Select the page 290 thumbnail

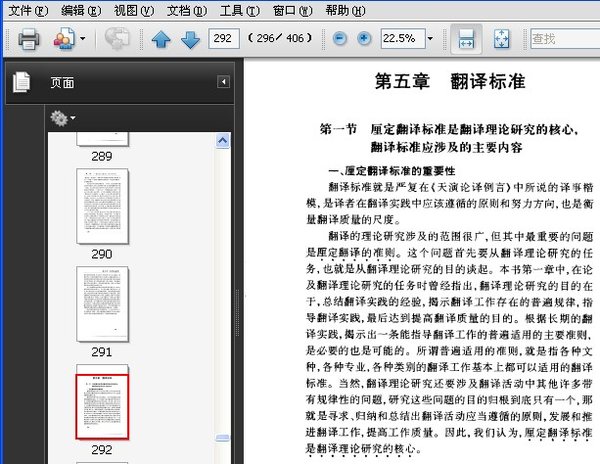point(102,205)
